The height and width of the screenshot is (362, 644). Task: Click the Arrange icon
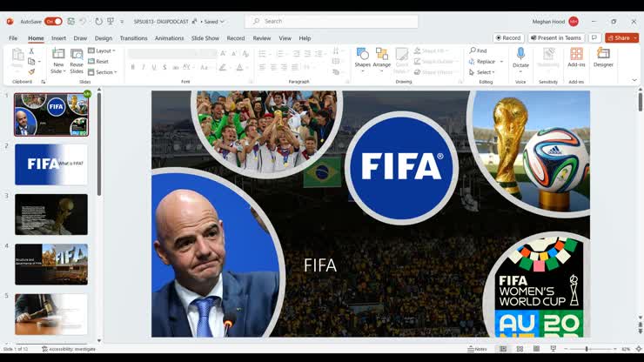381,57
